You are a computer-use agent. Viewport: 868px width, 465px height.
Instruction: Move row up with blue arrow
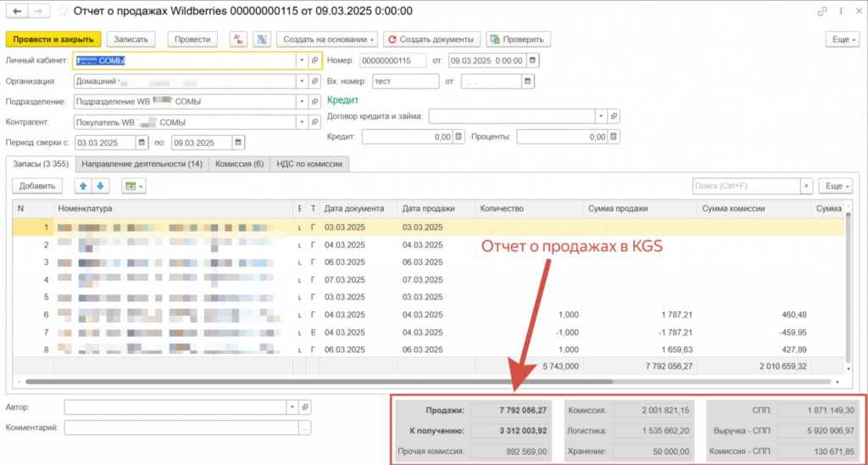tap(83, 185)
